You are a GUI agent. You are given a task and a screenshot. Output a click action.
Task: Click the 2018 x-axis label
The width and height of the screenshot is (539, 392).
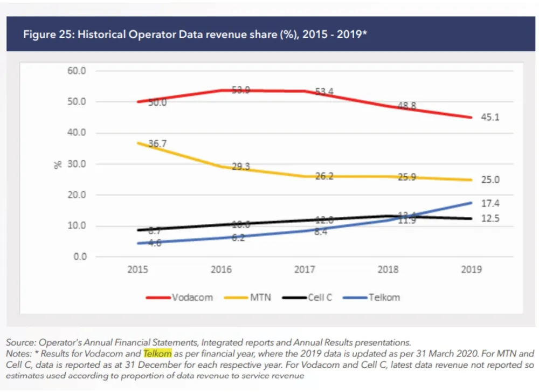coord(388,269)
